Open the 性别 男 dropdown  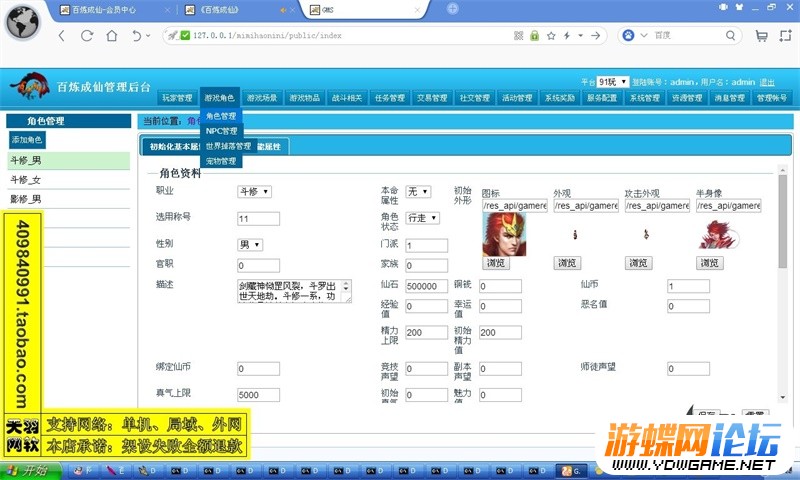pos(250,245)
